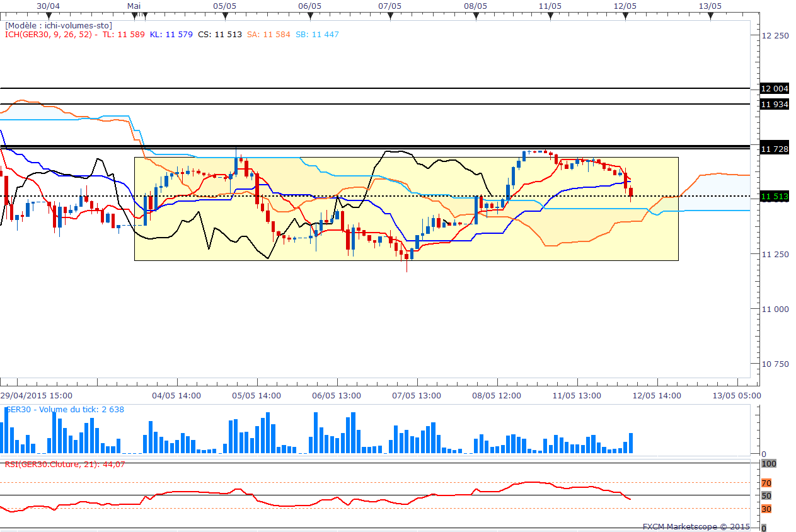Click the FXCM Marketscope copyright text
The width and height of the screenshot is (796, 532).
696,526
